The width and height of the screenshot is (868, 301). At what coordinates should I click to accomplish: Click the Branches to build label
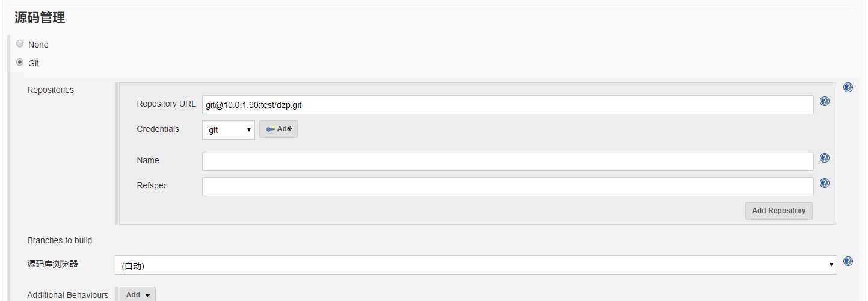pos(60,240)
